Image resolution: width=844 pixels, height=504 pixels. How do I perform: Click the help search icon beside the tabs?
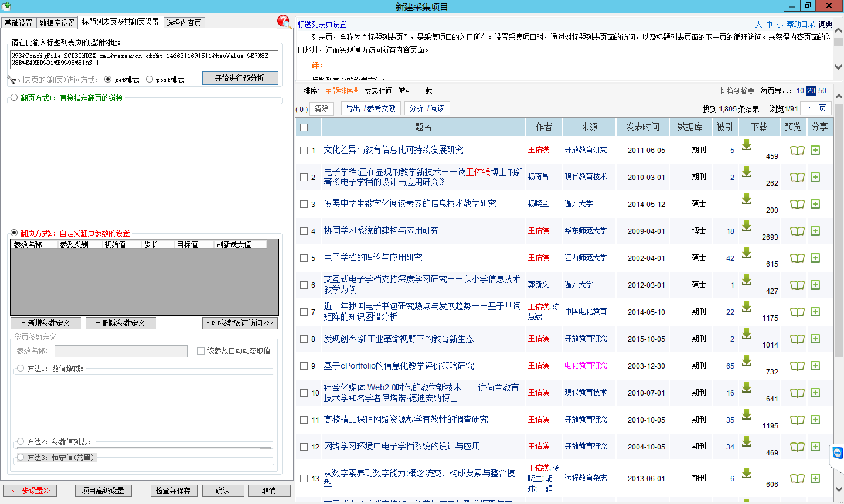point(284,22)
